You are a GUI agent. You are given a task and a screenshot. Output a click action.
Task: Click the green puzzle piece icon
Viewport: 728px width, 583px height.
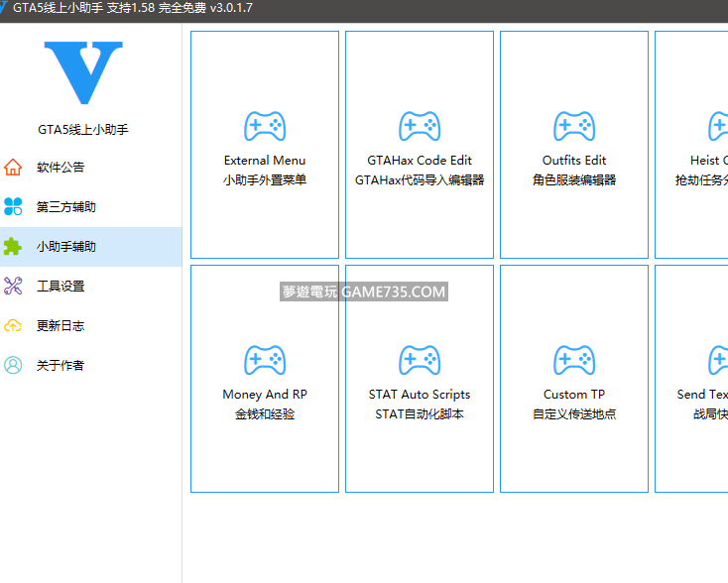(x=13, y=246)
